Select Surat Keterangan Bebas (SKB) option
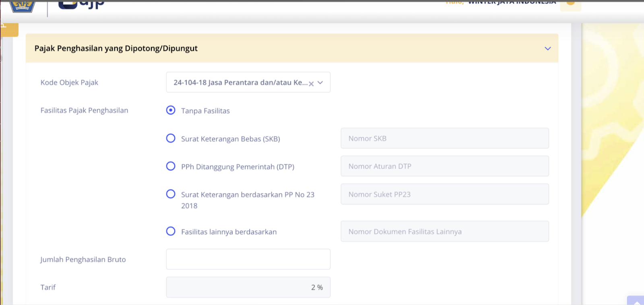Screen dimensions: 644x305 tap(171, 138)
